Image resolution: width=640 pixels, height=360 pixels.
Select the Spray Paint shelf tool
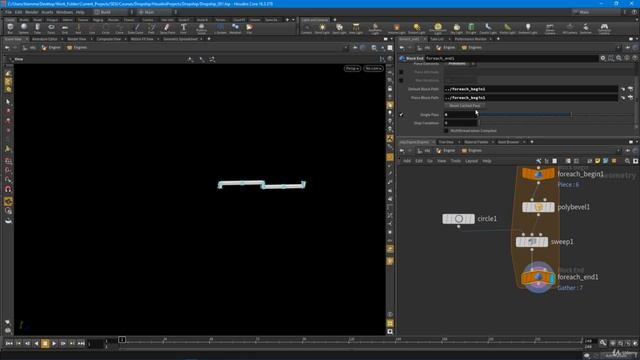[167, 29]
